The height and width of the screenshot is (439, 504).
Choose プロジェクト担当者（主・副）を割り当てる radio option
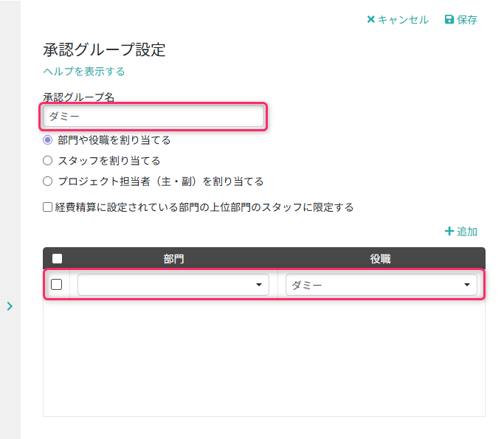pyautogui.click(x=48, y=181)
